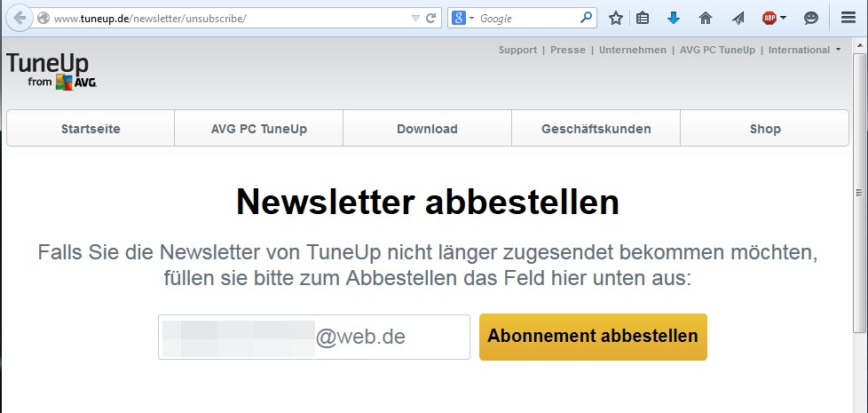Screen dimensions: 868x413
Task: Click the reload page icon in address bar
Action: 430,19
